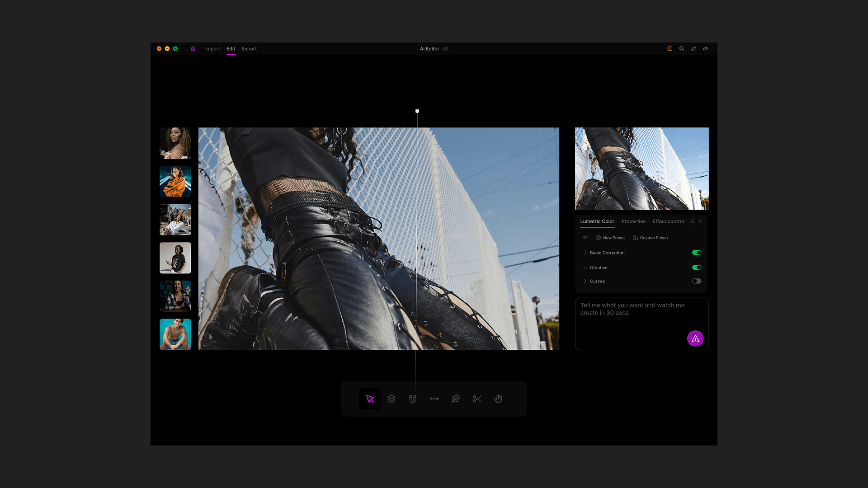
Task: Show more panel tabs with double chevron
Action: (x=701, y=221)
